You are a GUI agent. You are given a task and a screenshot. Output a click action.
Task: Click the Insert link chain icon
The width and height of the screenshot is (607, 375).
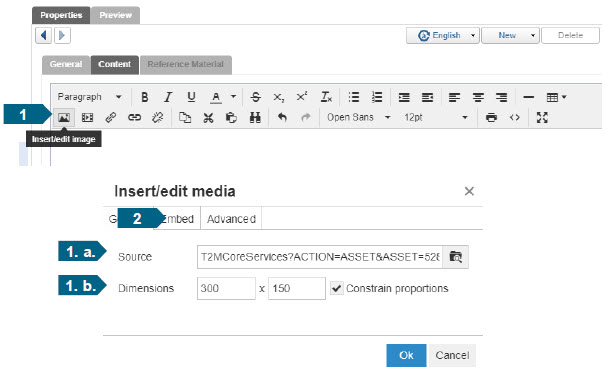134,118
